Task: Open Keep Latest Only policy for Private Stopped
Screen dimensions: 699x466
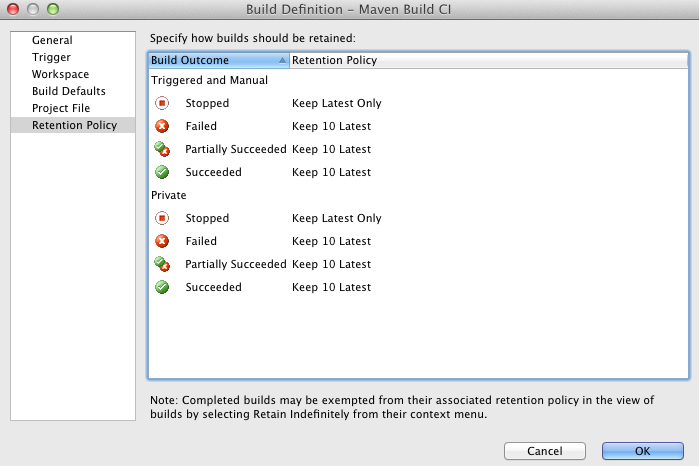Action: (x=336, y=218)
